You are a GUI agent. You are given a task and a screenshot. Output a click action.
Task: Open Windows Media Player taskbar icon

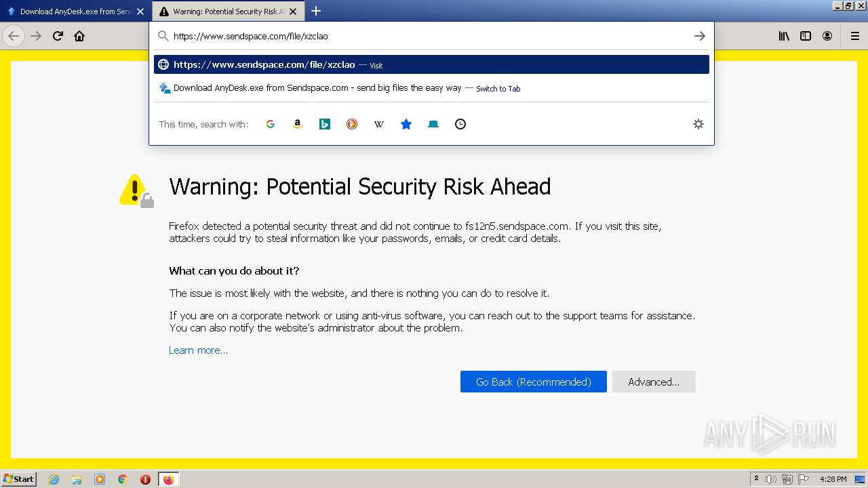coord(100,479)
